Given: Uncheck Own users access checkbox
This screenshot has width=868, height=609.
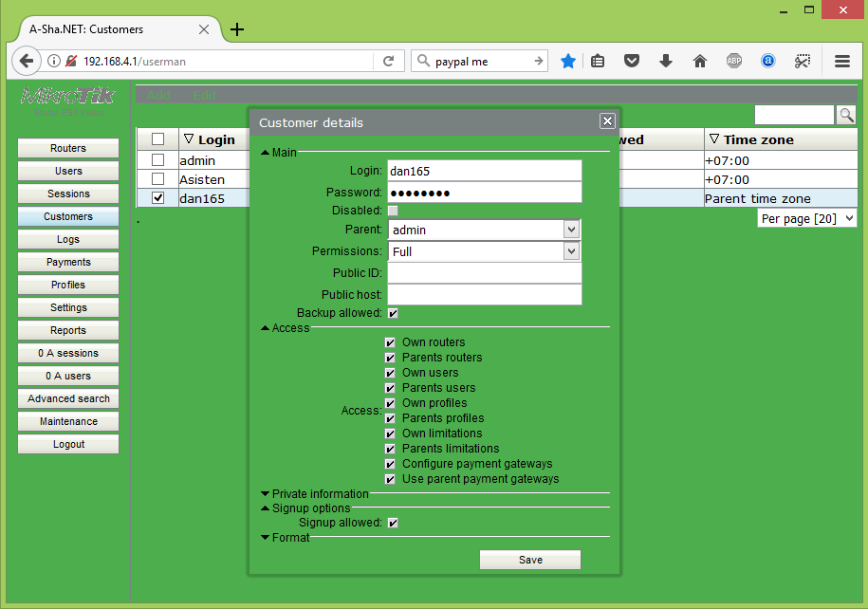Looking at the screenshot, I should (x=390, y=373).
